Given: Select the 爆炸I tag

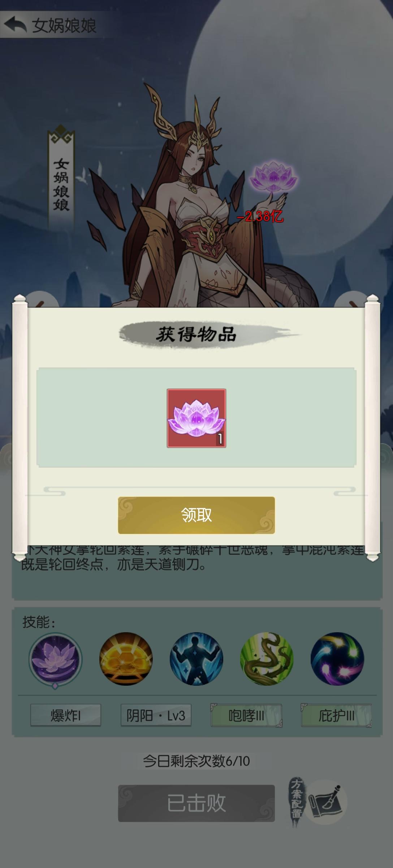Looking at the screenshot, I should point(65,715).
